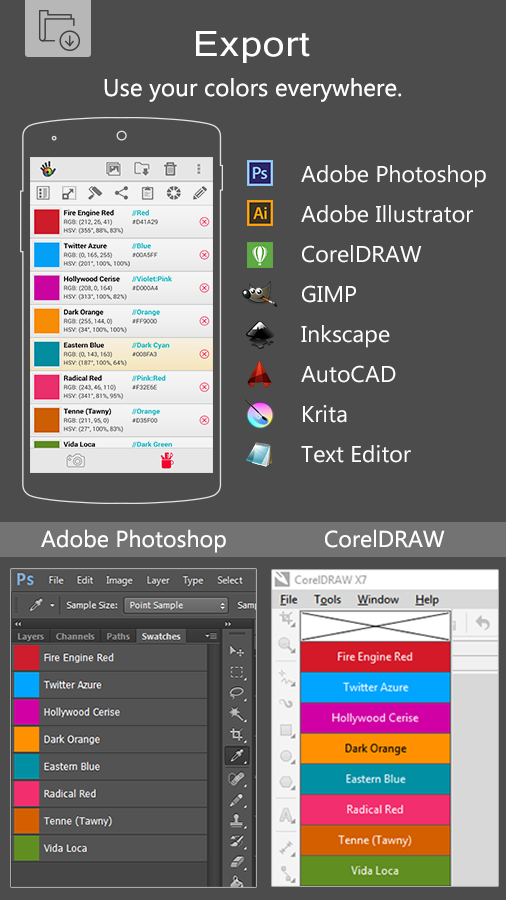The height and width of the screenshot is (900, 506).
Task: Select the Text tool in CorelDRAW's toolbox
Action: pyautogui.click(x=286, y=814)
